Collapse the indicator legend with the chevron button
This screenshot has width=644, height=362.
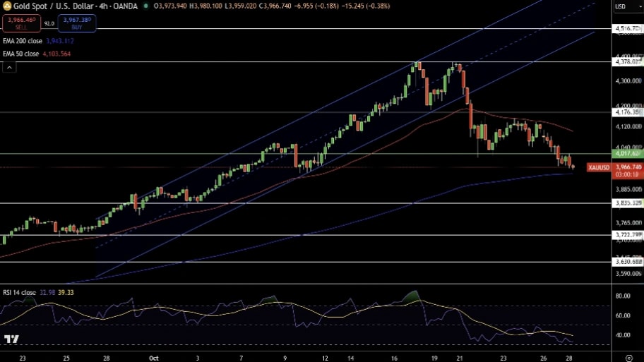click(9, 67)
